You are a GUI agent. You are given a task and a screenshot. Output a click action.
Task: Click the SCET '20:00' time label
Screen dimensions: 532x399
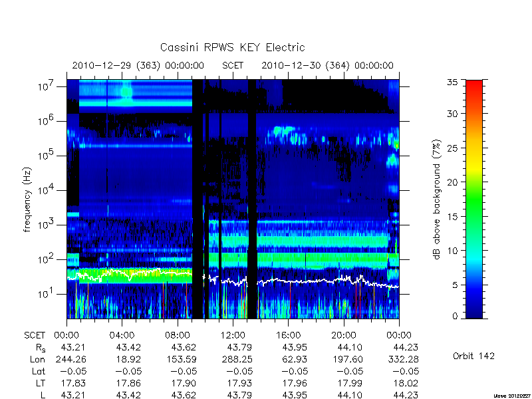click(x=343, y=335)
